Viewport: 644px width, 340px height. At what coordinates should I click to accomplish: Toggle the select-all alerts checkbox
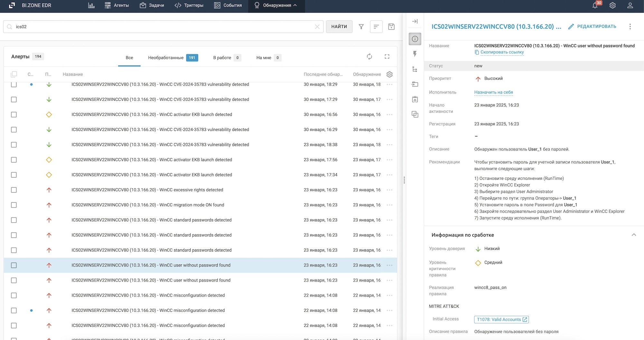pyautogui.click(x=14, y=74)
